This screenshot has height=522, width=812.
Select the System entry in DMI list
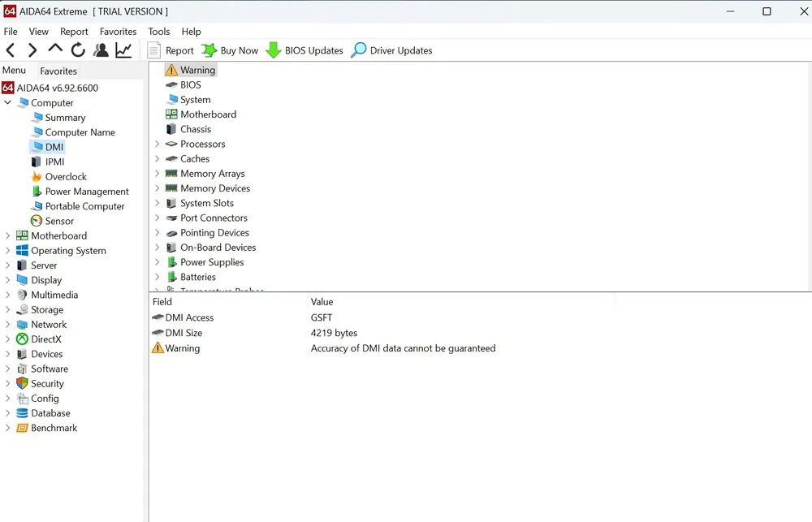click(195, 99)
